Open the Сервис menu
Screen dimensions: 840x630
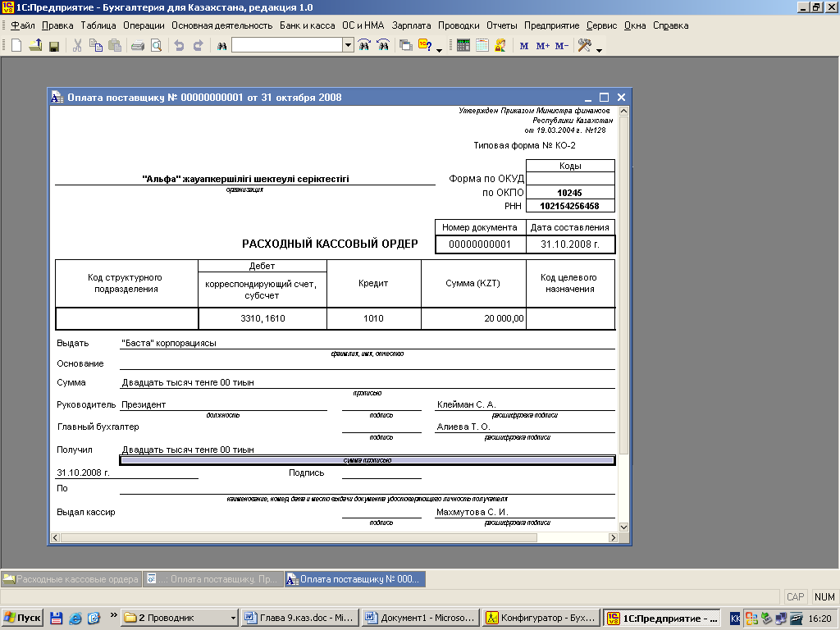pos(601,25)
